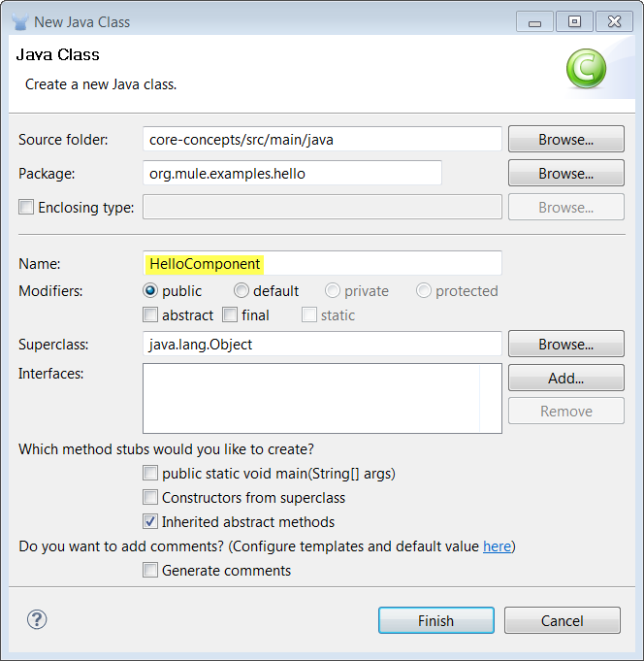
Task: Check the abstract modifier checkbox
Action: 150,314
